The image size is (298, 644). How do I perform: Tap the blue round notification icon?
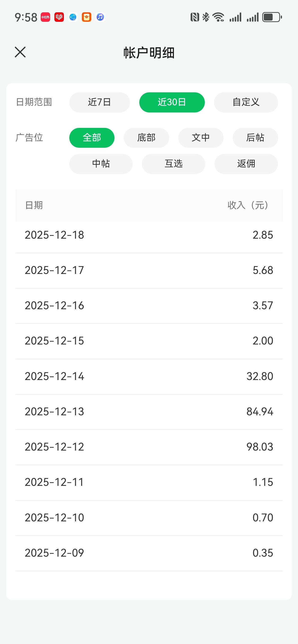[x=73, y=17]
